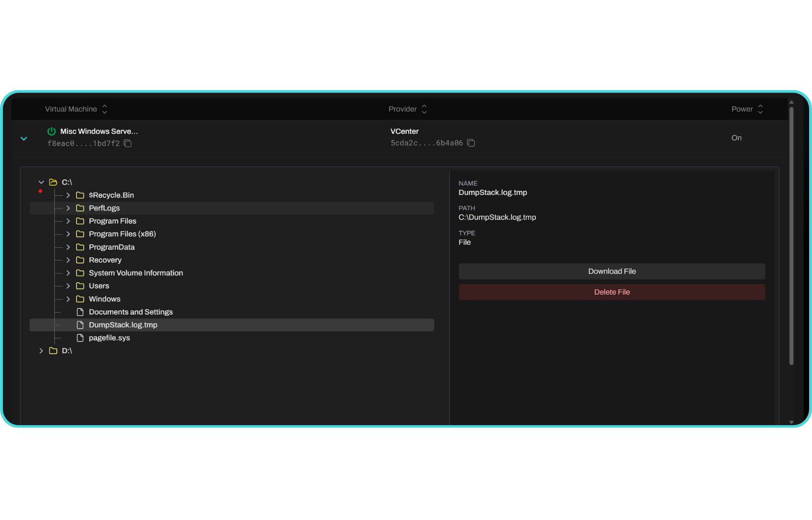Click the Documents and Settings file icon
The image size is (812, 520).
pyautogui.click(x=80, y=312)
